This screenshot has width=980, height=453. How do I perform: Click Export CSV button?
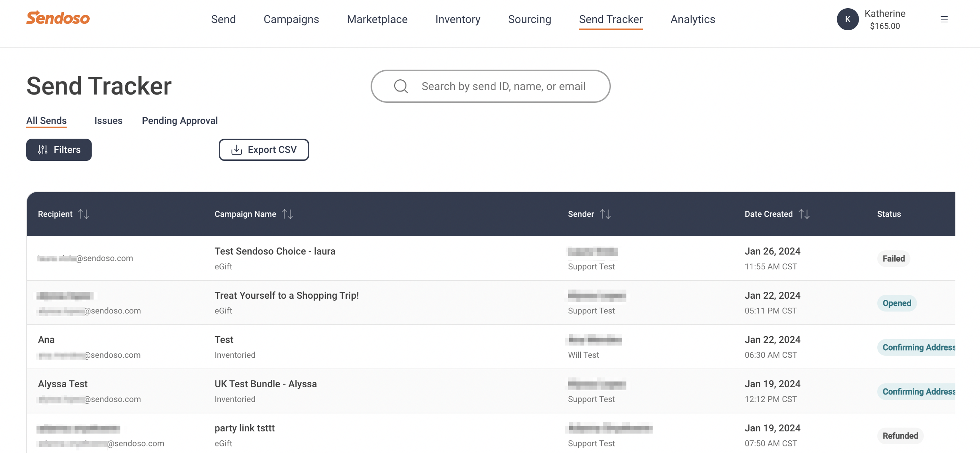point(264,150)
